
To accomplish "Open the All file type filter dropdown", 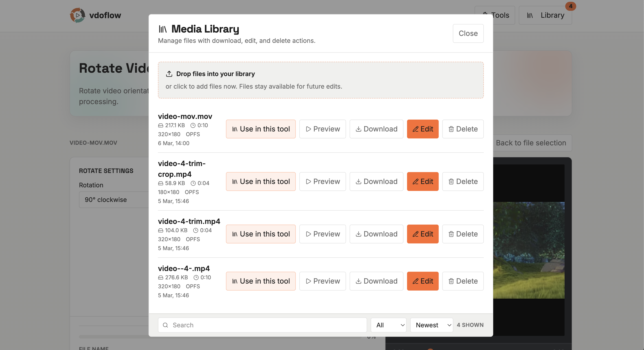I will pyautogui.click(x=389, y=325).
